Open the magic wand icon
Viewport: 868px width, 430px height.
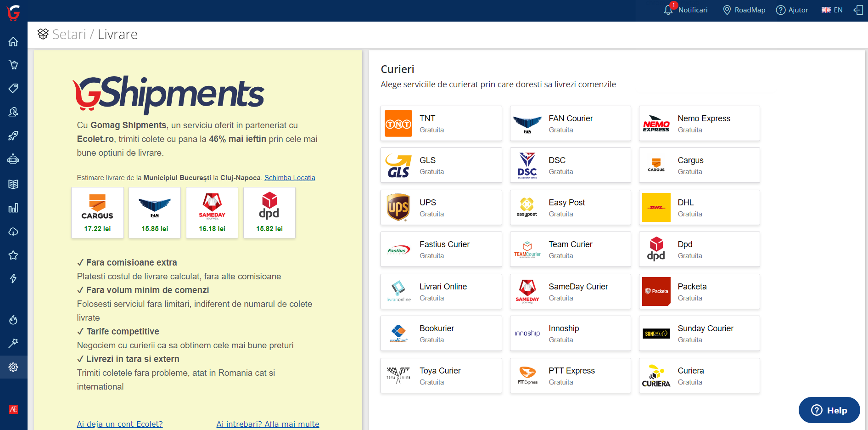tap(13, 343)
